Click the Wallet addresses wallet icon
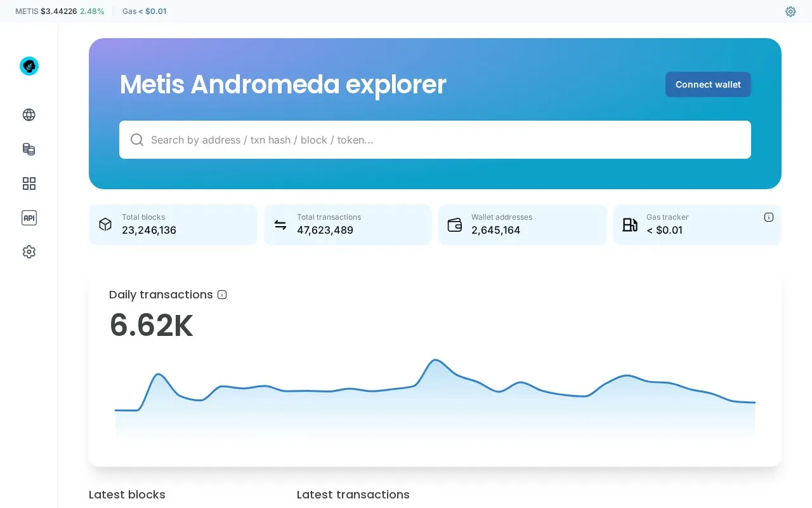Screen dimensions: 812x508 (455, 225)
